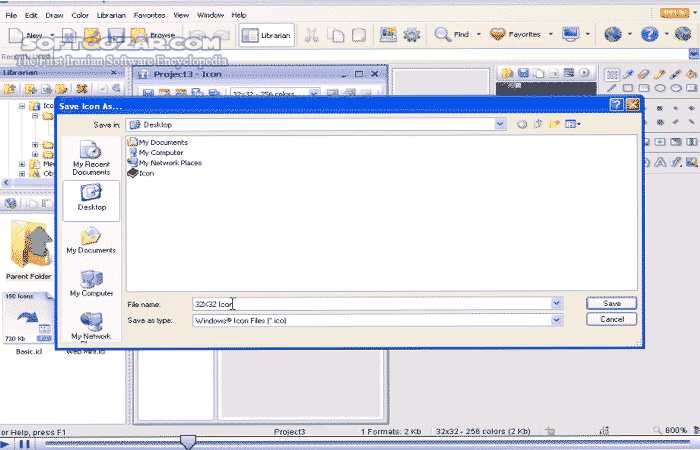Toggle the Librarian toolbar button

click(268, 35)
